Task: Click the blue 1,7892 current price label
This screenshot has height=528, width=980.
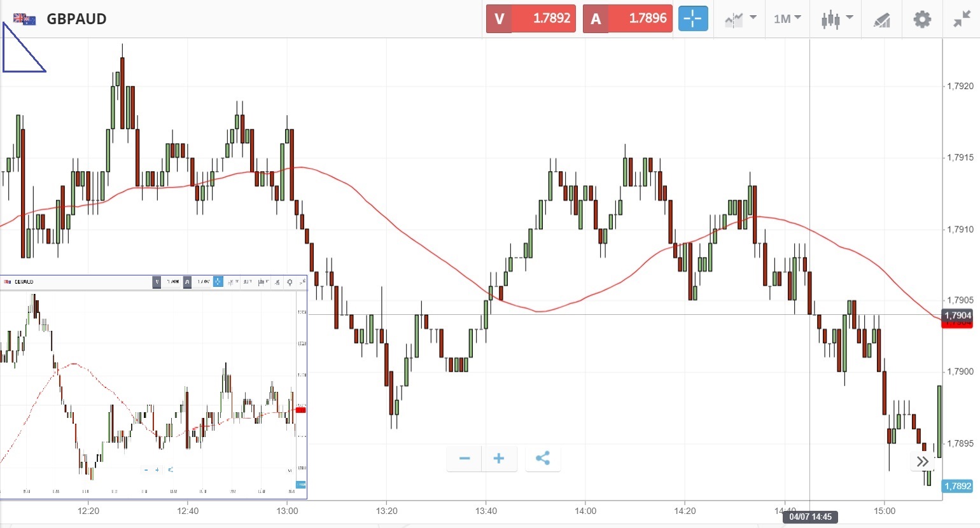Action: pyautogui.click(x=957, y=486)
